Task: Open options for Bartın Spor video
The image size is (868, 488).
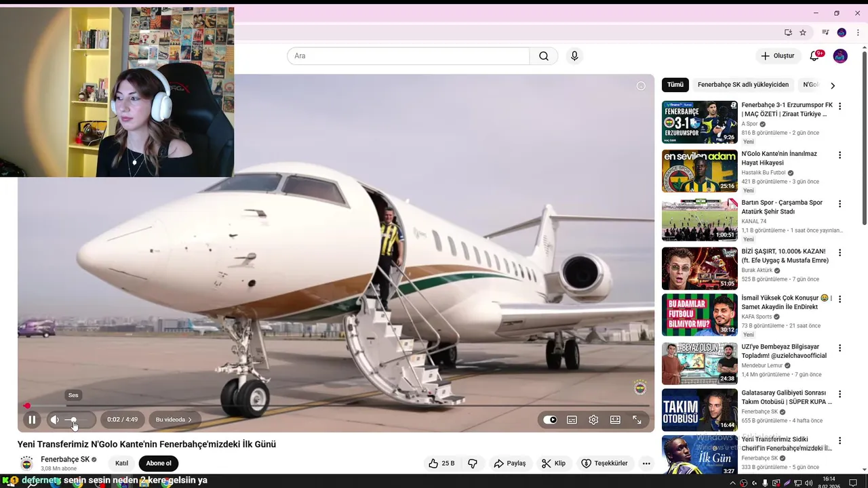Action: click(840, 204)
